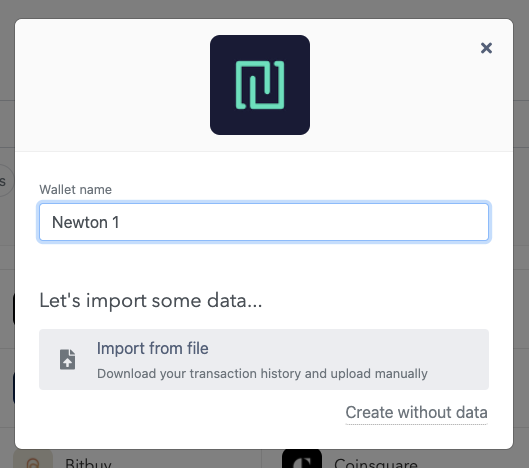Click the partially hidden pill at left edge

tap(5, 181)
